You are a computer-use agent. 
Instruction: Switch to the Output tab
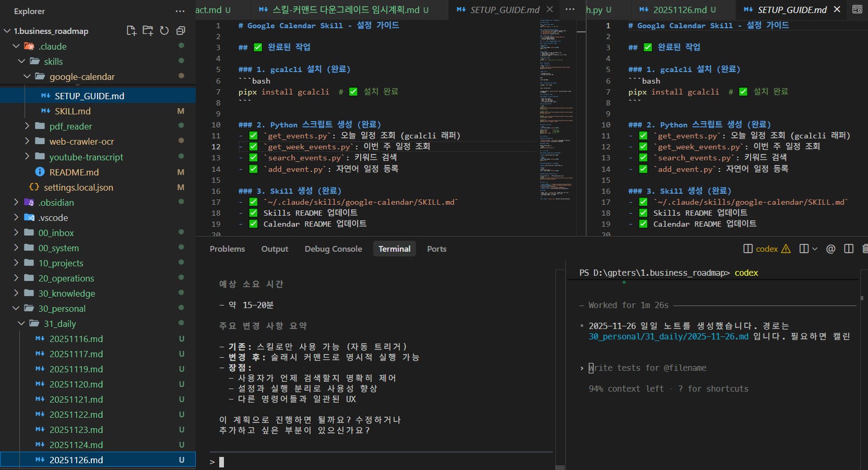pos(275,249)
